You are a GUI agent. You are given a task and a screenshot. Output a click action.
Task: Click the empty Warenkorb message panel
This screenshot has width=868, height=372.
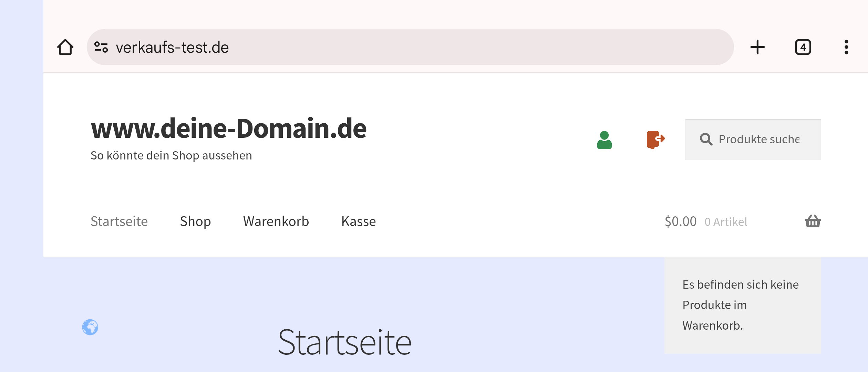coord(743,305)
